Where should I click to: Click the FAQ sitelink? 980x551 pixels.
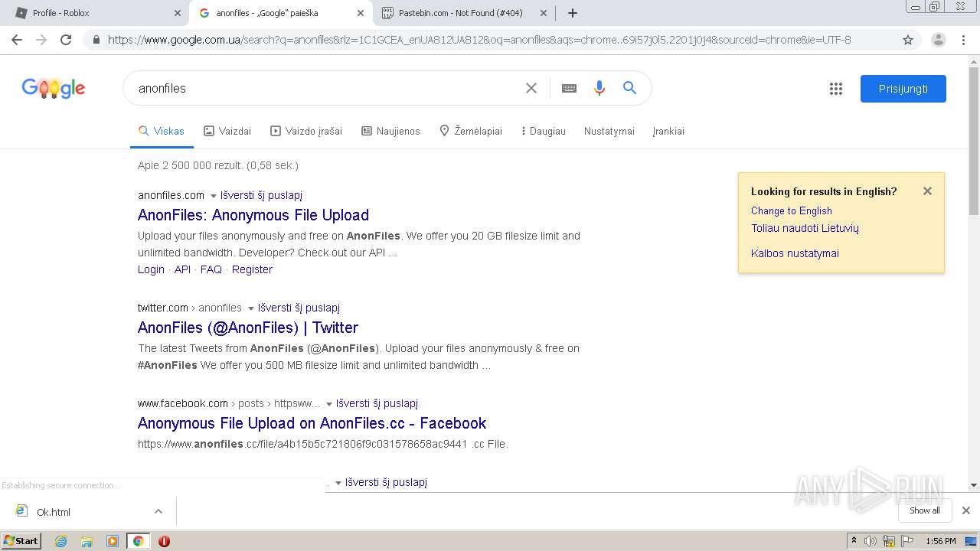pyautogui.click(x=211, y=269)
